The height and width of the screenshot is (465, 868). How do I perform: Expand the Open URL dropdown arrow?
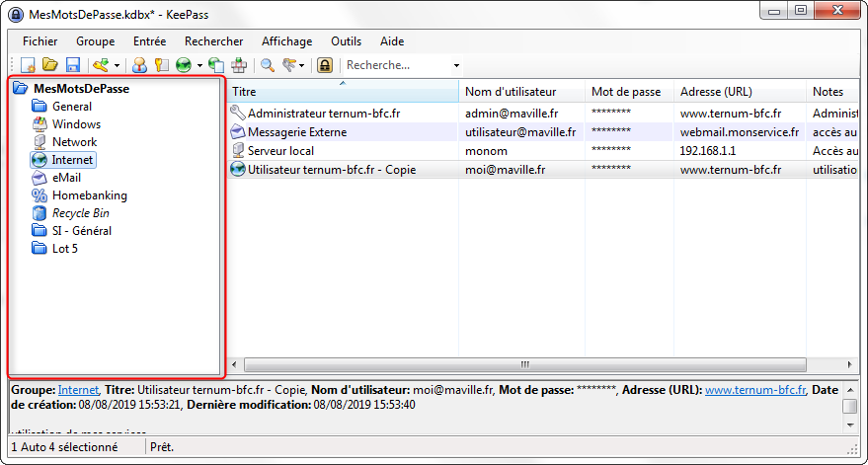coord(199,66)
